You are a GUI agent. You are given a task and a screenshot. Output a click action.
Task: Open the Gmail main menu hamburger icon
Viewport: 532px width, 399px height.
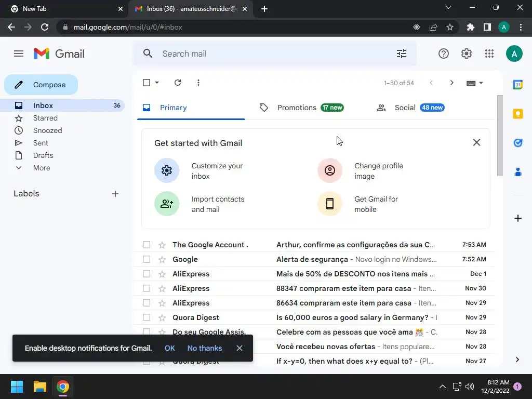click(x=19, y=54)
